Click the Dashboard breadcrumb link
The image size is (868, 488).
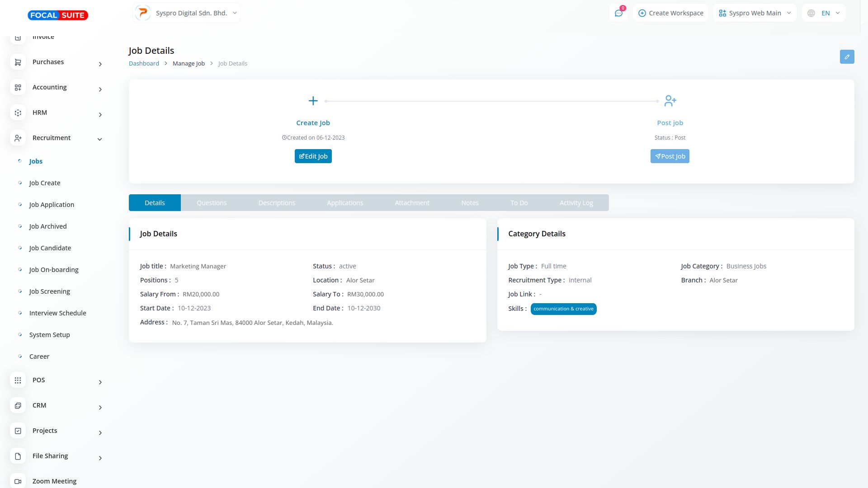click(x=144, y=64)
